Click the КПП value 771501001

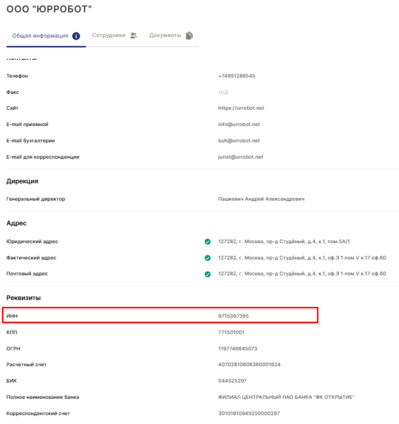point(231,332)
